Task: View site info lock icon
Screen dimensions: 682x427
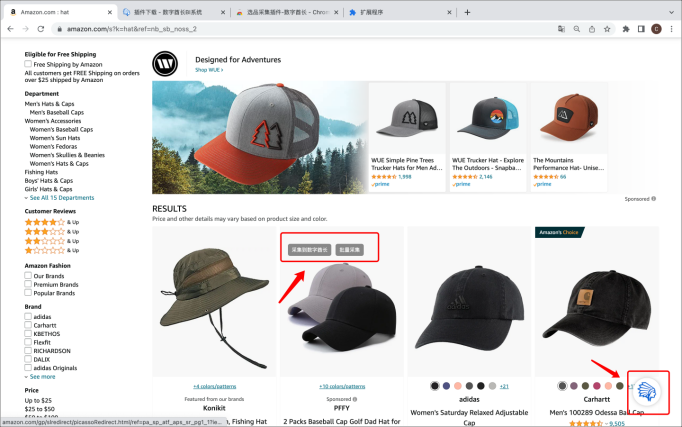Action: (x=59, y=29)
